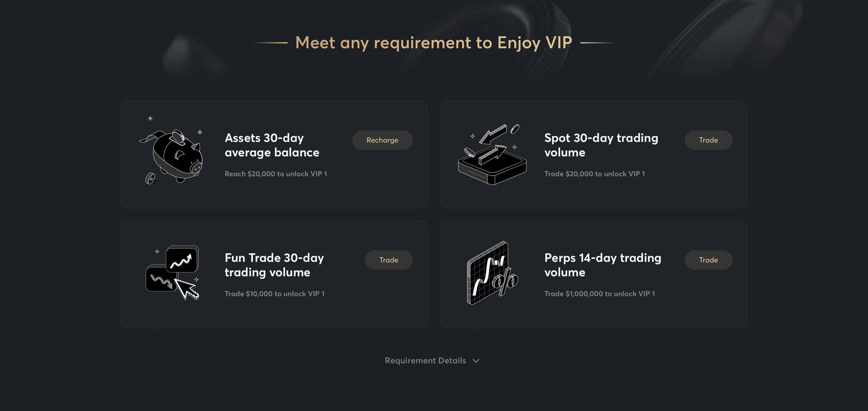Click the 'Reach $20,000 to unlock VIP 1' text

point(276,174)
